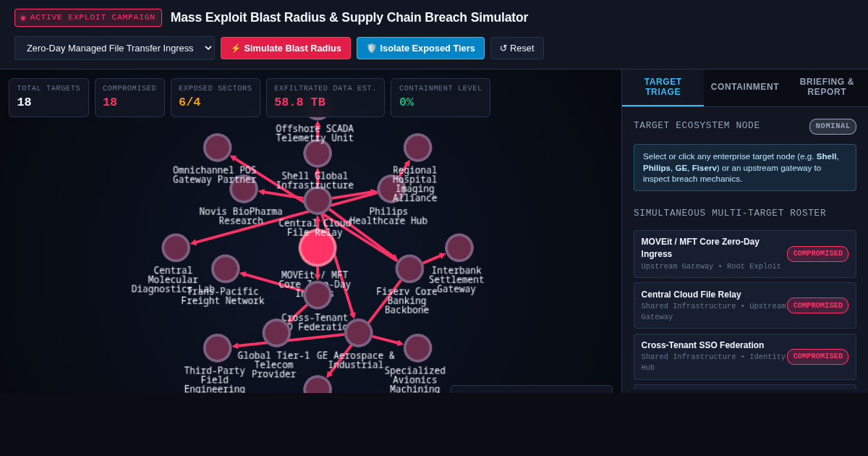Select the Cross-Tenant SSO Federation graph node
This screenshot has width=868, height=456.
pos(318,295)
